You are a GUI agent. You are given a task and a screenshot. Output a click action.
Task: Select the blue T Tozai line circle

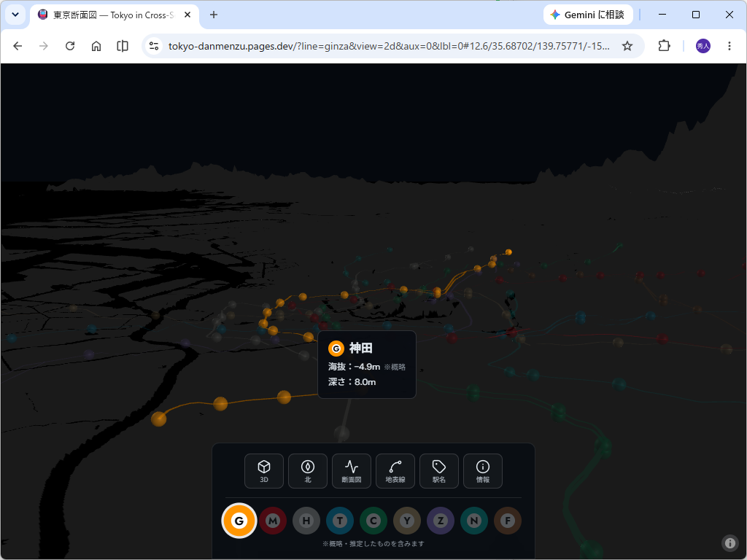click(340, 521)
